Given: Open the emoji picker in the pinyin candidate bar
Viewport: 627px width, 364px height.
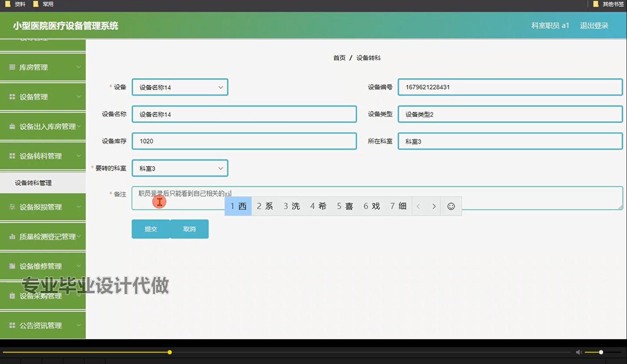Looking at the screenshot, I should click(x=451, y=206).
